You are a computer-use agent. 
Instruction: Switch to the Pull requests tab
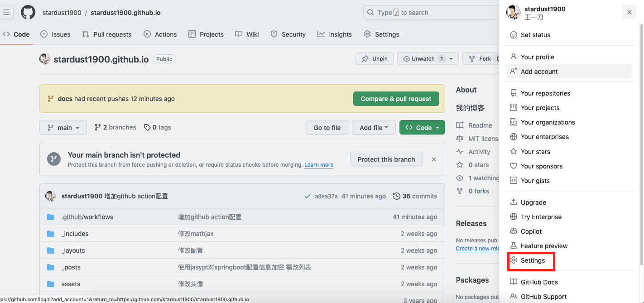pyautogui.click(x=107, y=34)
